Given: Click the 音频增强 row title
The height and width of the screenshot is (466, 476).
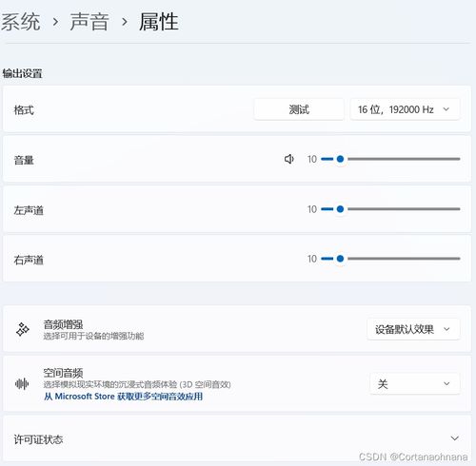Looking at the screenshot, I should pos(63,324).
